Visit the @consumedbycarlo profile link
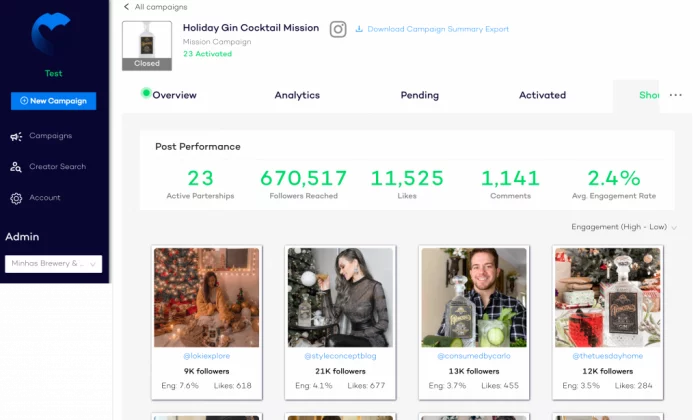Screen dimensions: 700x420 [474, 356]
